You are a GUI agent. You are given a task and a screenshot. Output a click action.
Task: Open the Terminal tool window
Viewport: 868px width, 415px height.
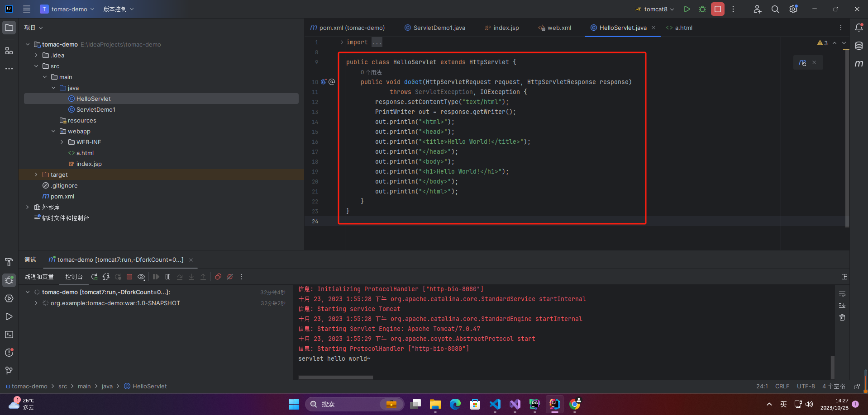pos(9,335)
